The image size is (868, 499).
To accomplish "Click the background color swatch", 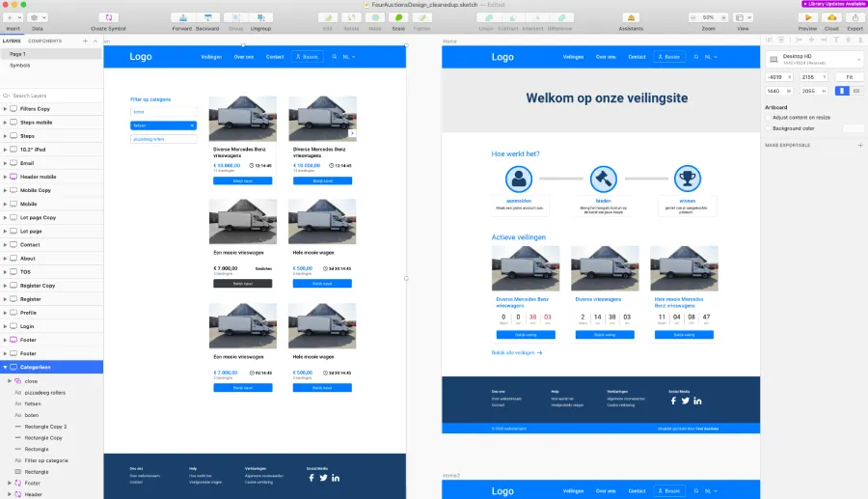I will pyautogui.click(x=854, y=128).
